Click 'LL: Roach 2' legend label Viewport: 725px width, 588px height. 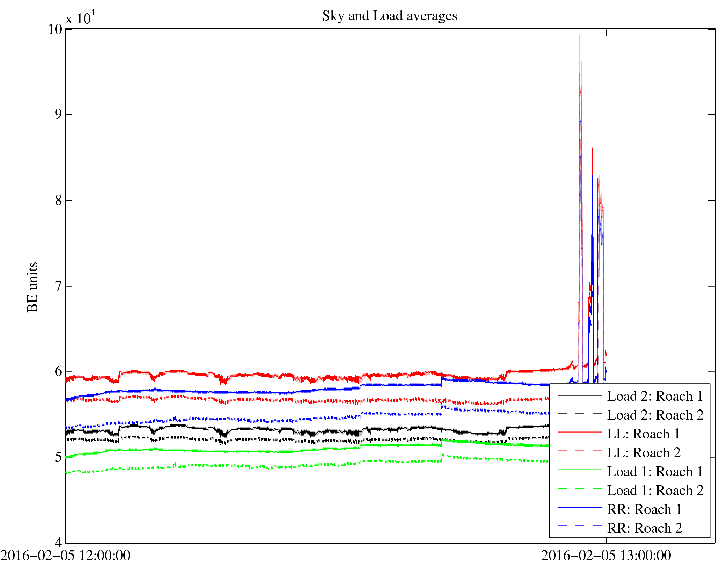[644, 453]
